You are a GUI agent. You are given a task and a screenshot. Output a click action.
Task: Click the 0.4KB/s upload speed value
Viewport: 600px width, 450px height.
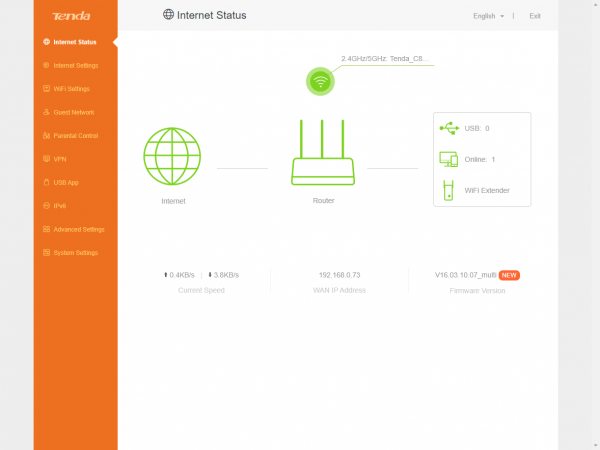(x=182, y=275)
